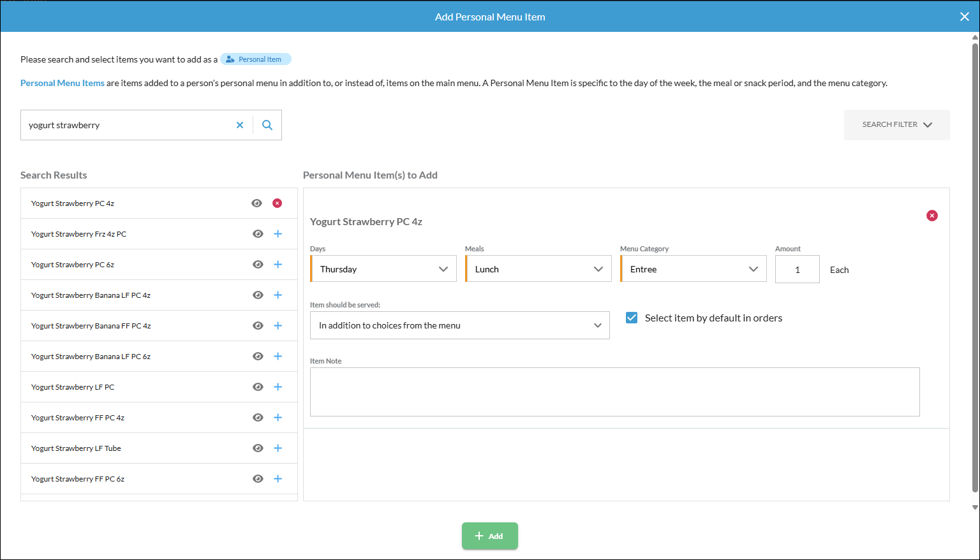Preview Yogurt Strawberry Banana LF PC 4z

(x=258, y=295)
